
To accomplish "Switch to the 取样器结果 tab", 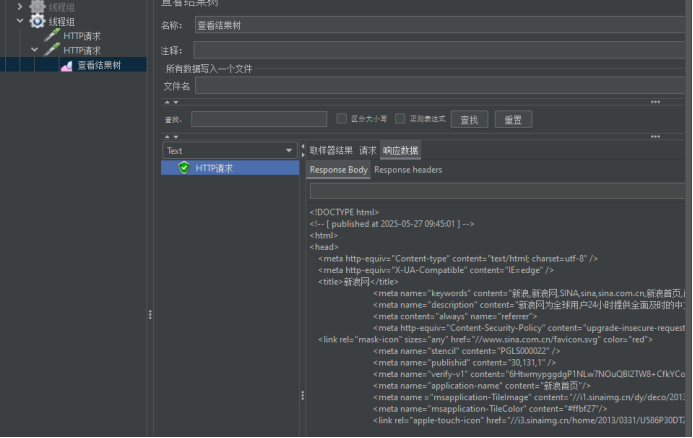I will click(331, 151).
